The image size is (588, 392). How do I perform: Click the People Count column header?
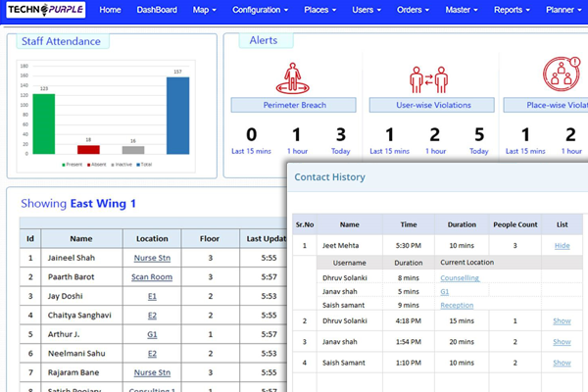point(515,224)
